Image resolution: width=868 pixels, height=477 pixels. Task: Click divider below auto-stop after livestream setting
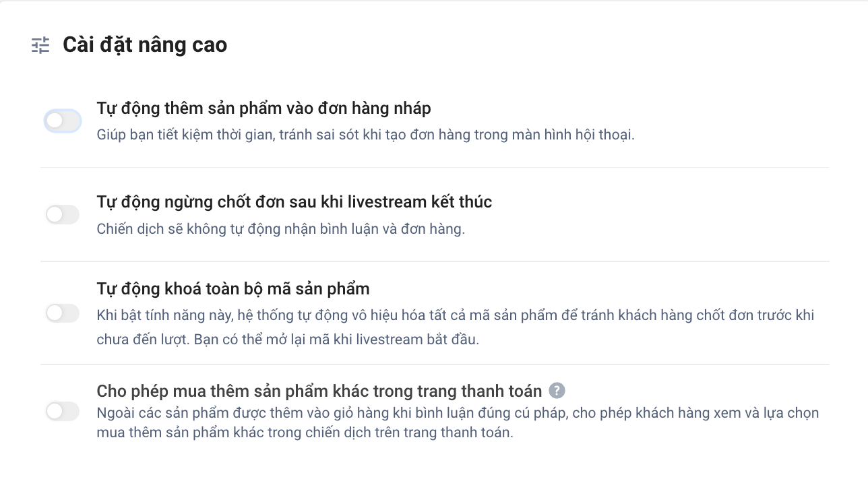(435, 261)
